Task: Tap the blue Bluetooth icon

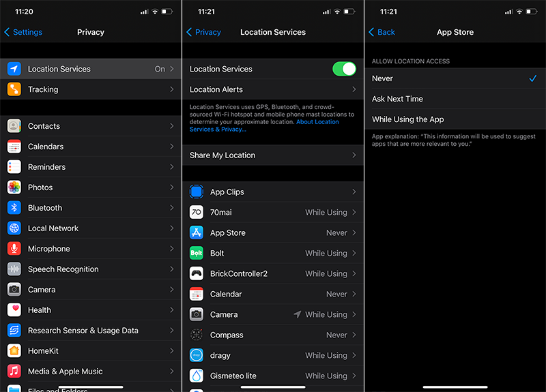Action: [14, 208]
